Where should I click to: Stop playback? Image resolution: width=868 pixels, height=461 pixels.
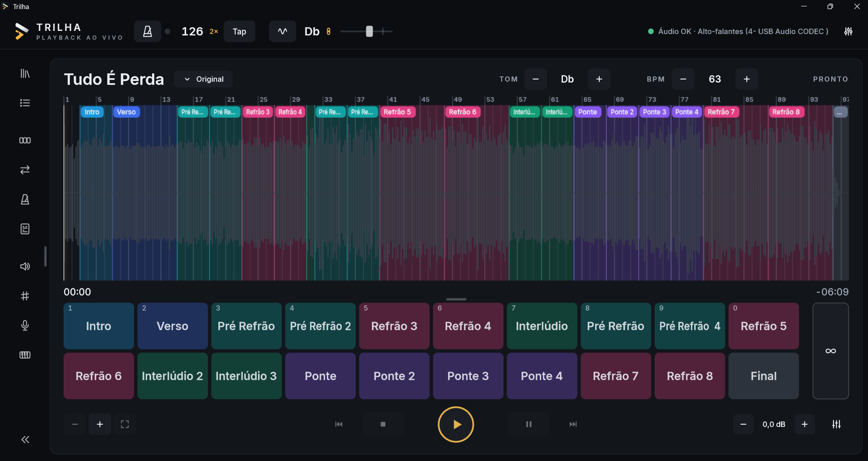pyautogui.click(x=383, y=424)
